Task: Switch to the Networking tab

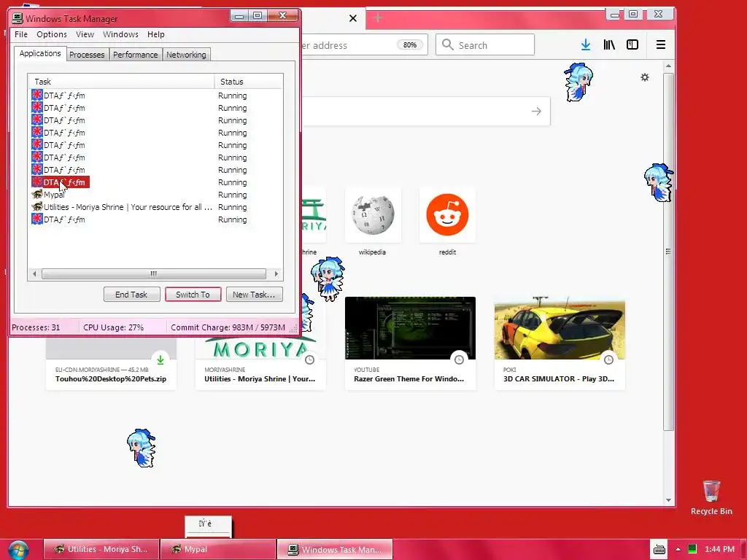Action: point(186,55)
